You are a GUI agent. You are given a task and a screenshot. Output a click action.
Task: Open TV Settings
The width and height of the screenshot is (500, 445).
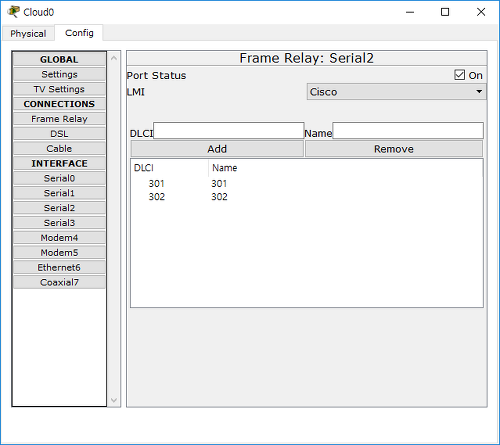pos(59,89)
